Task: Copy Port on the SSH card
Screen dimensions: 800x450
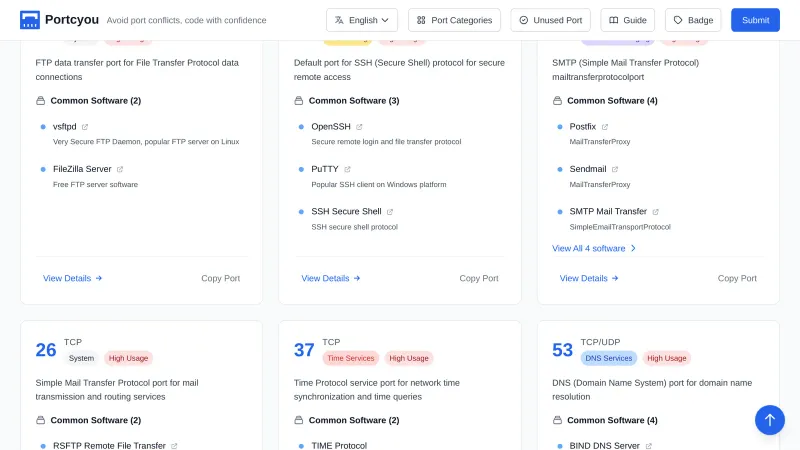Action: [x=479, y=278]
